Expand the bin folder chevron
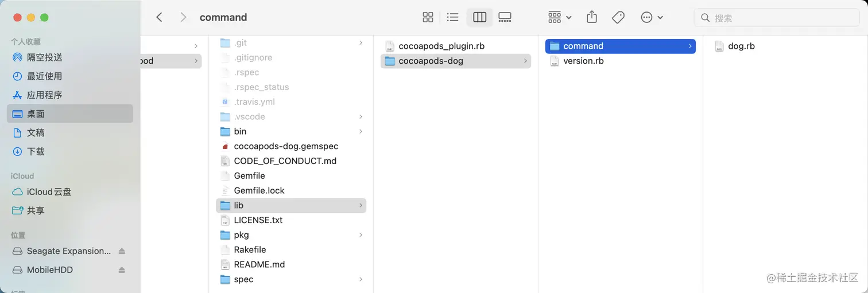The height and width of the screenshot is (293, 868). [x=361, y=131]
